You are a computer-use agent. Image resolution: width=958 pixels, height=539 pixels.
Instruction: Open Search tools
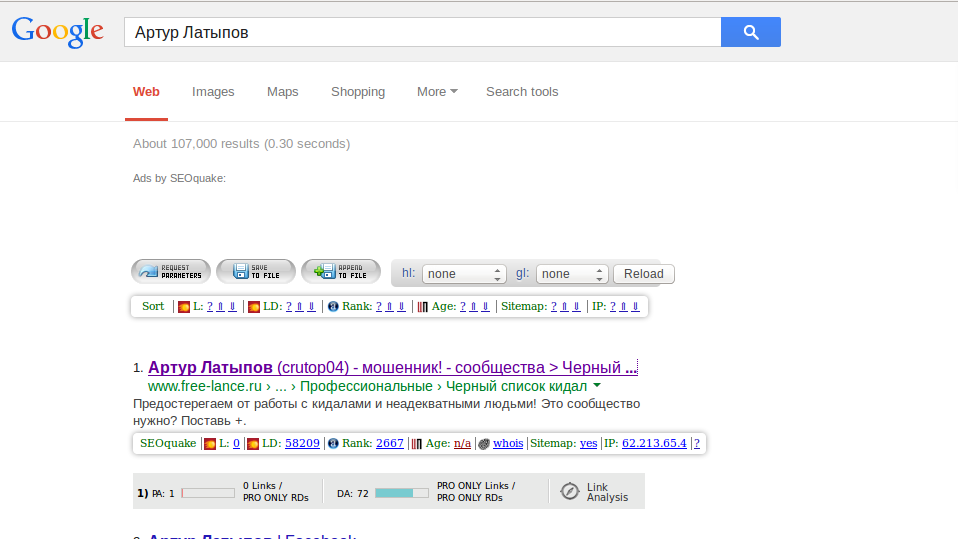pyautogui.click(x=522, y=92)
